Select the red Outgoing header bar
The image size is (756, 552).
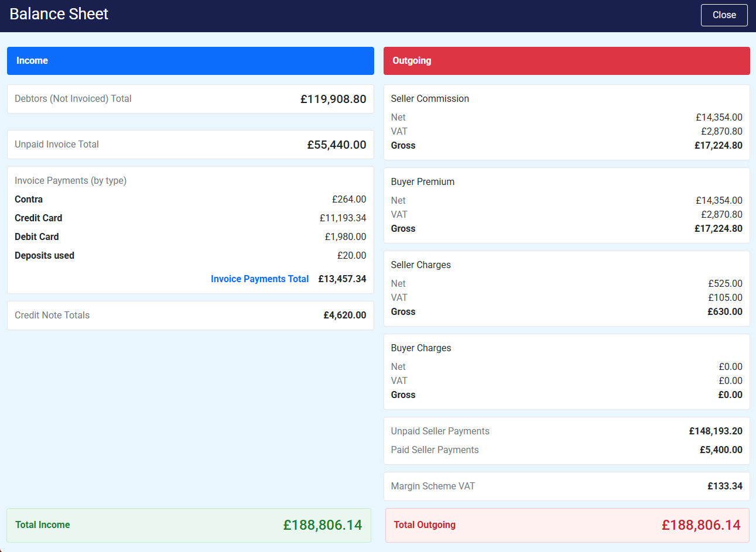[x=566, y=61]
